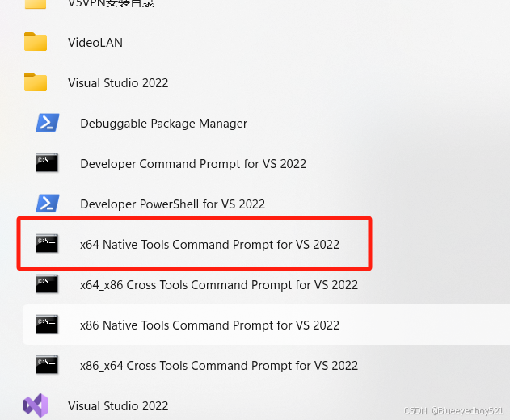The width and height of the screenshot is (510, 420).
Task: Click the x64 Native Tools console icon
Action: pyautogui.click(x=47, y=243)
